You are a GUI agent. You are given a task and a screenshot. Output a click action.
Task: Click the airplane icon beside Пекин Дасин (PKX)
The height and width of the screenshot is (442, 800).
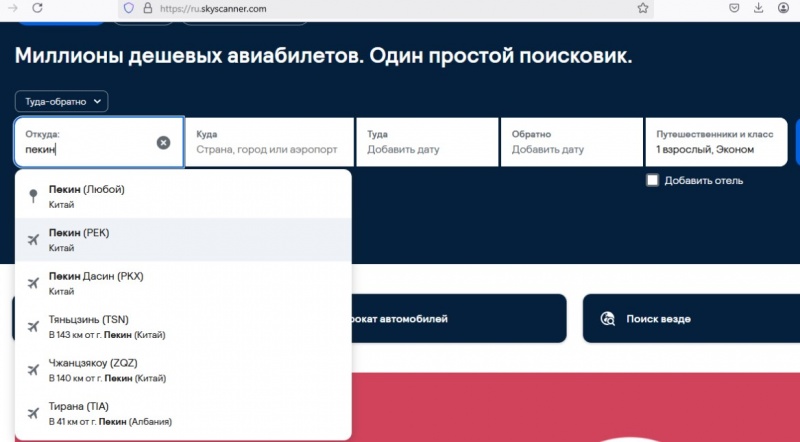[x=33, y=283]
